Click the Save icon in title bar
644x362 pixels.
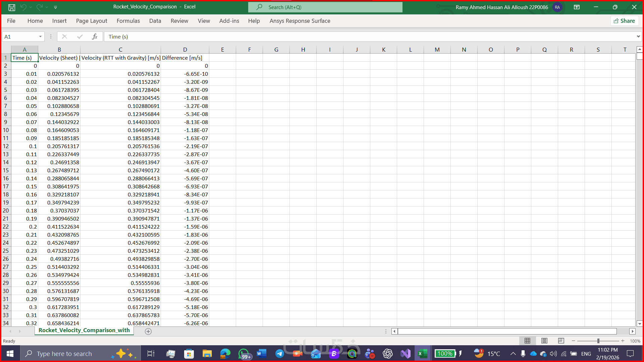click(x=12, y=7)
